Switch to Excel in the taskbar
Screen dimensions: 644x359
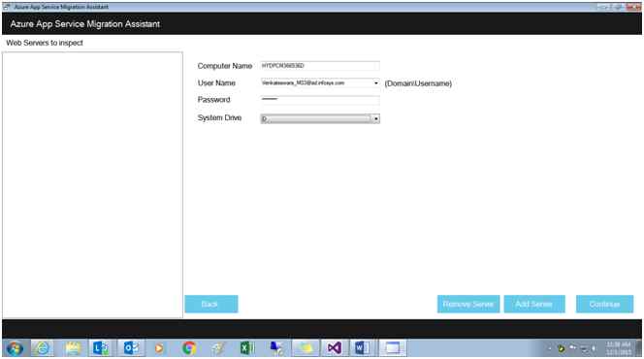247,348
